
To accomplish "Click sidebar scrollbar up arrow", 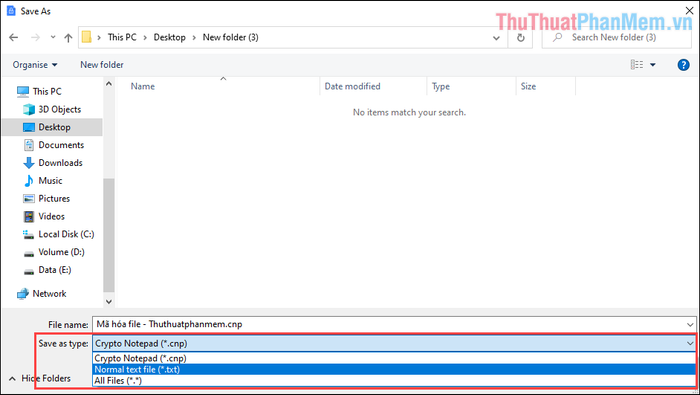I will coord(108,83).
